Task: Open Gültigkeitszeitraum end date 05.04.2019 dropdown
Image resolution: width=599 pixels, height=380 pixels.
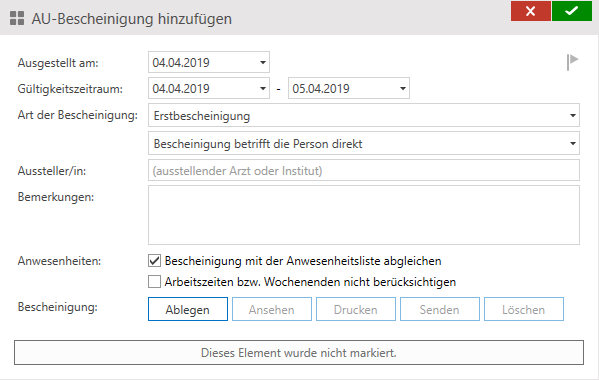Action: point(403,89)
